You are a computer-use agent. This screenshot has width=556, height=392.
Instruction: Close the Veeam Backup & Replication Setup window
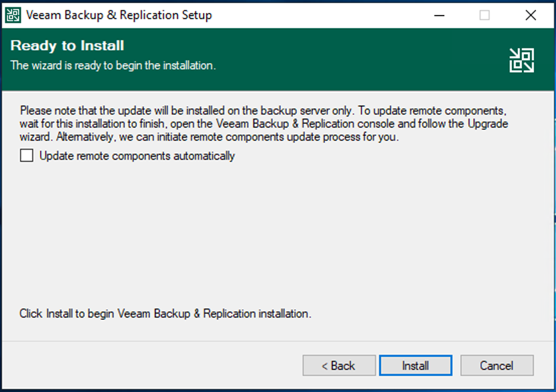(x=531, y=15)
